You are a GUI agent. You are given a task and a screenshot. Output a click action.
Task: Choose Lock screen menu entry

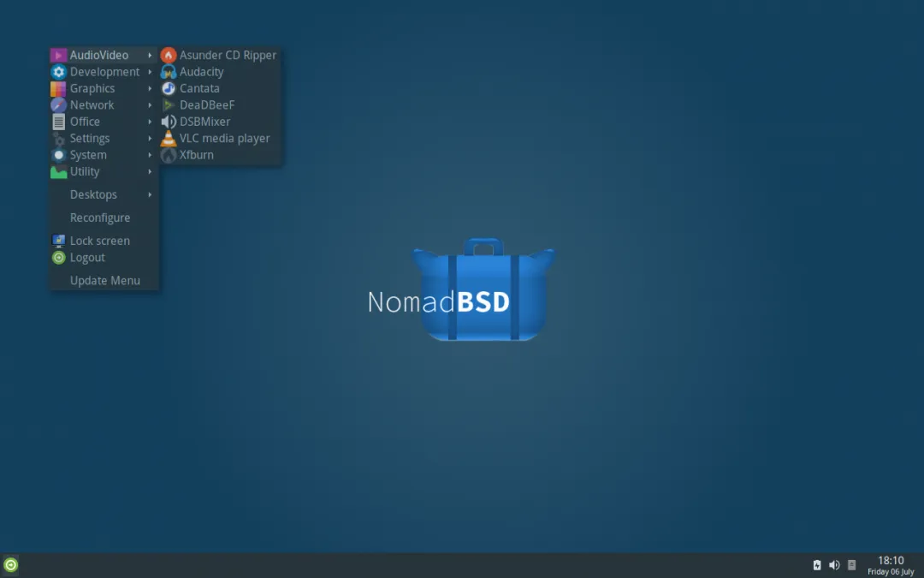point(104,241)
